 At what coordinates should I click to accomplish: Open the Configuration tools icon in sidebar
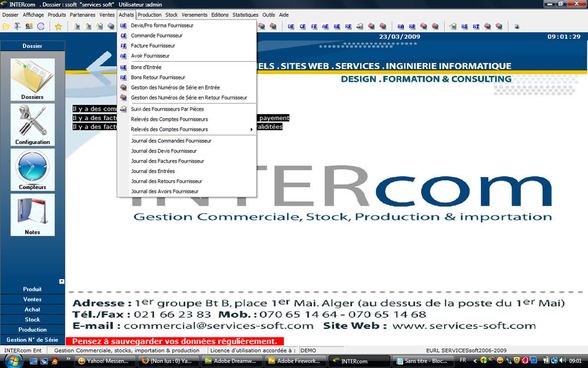(x=32, y=124)
